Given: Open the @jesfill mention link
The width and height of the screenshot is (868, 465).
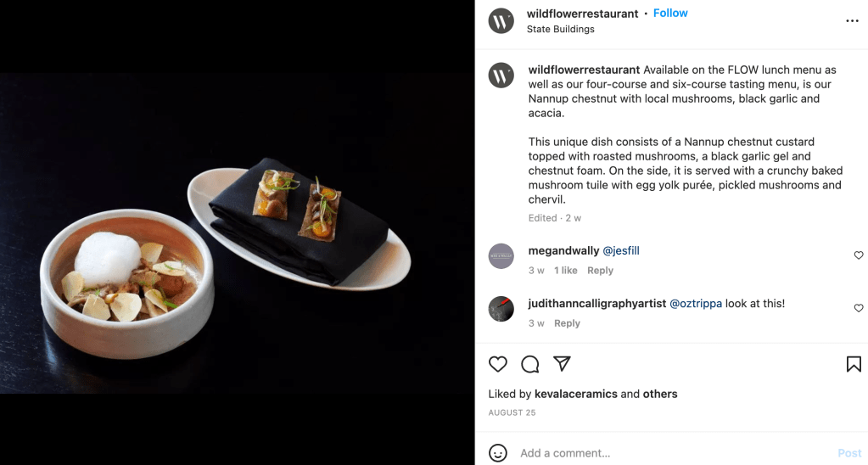Looking at the screenshot, I should [x=621, y=251].
